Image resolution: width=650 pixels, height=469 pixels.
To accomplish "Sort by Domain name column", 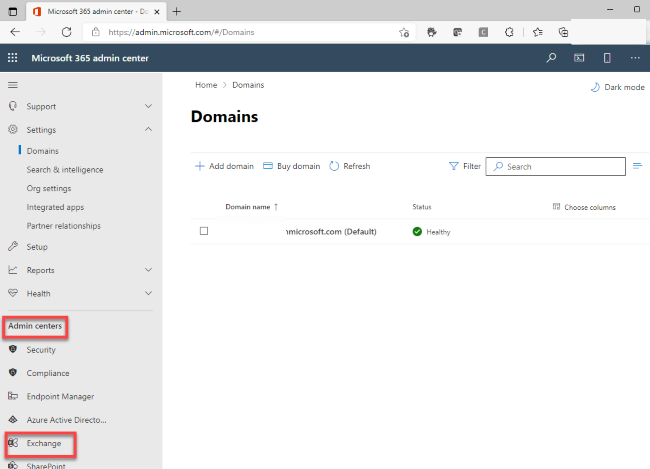I will point(251,207).
